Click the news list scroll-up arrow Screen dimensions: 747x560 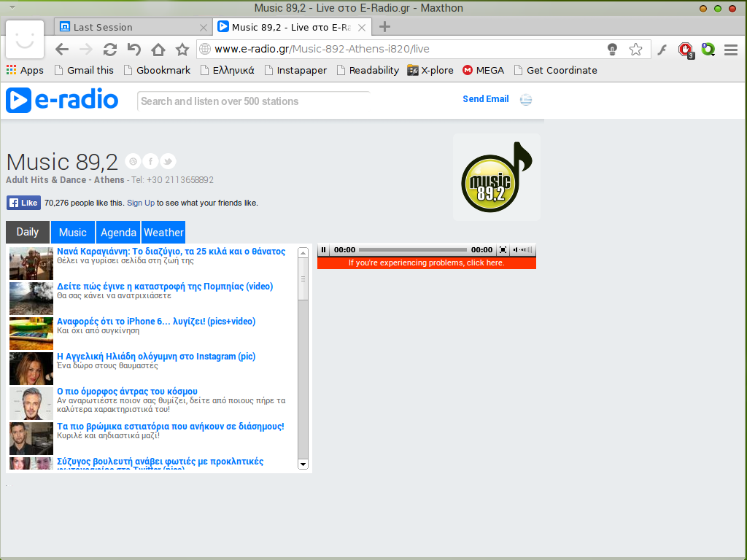303,253
